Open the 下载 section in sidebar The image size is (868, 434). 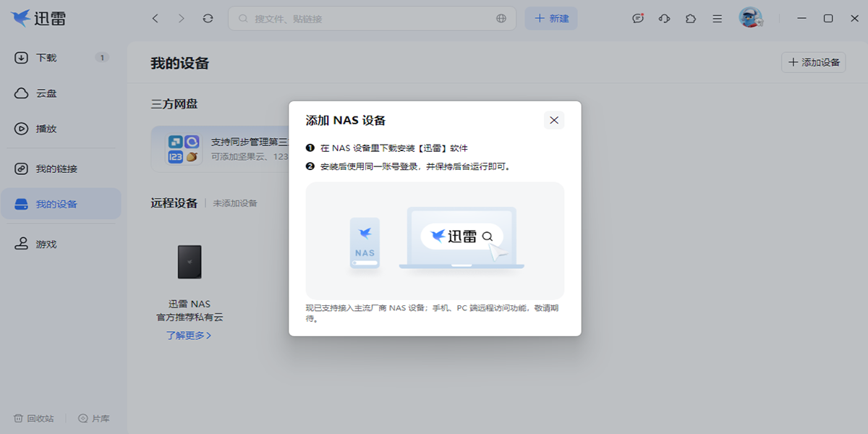pyautogui.click(x=61, y=58)
